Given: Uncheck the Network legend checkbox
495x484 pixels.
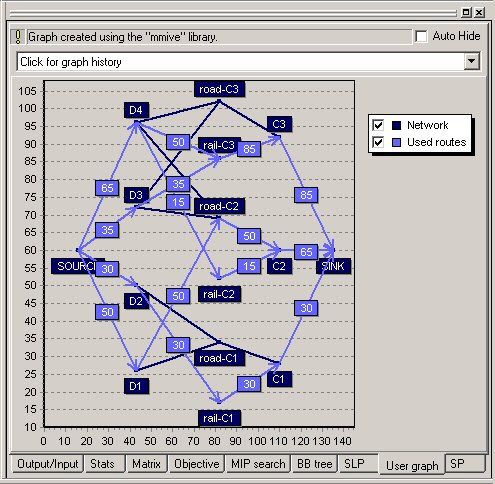Looking at the screenshot, I should (378, 125).
